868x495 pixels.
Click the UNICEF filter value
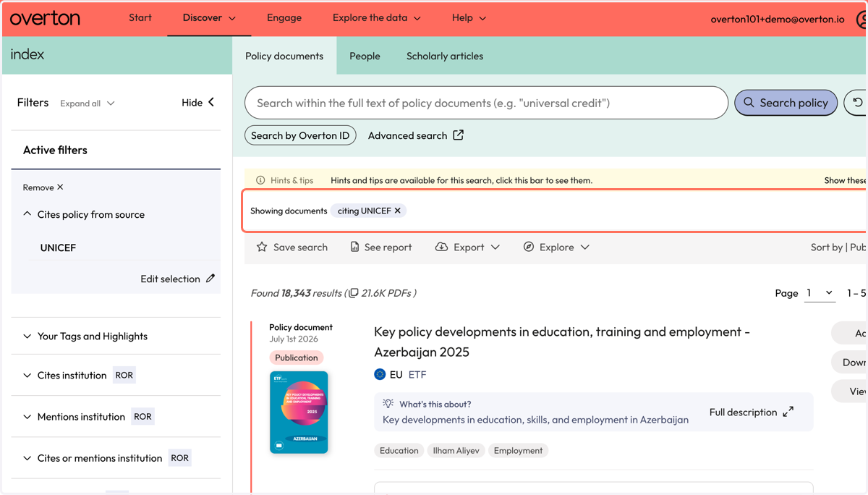(x=58, y=247)
